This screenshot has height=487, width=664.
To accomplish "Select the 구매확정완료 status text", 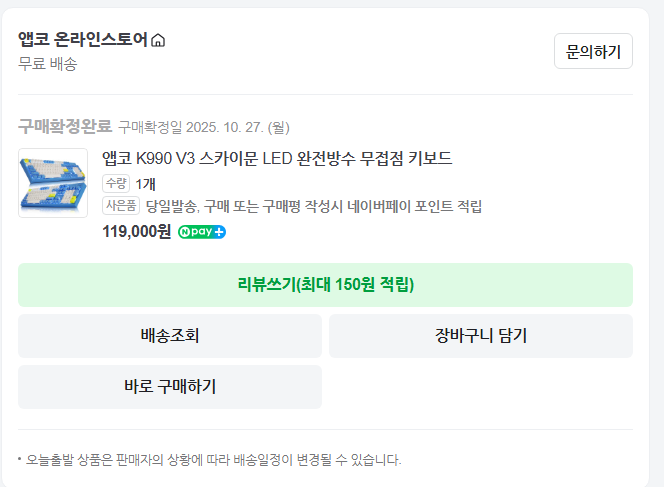I will [x=64, y=127].
